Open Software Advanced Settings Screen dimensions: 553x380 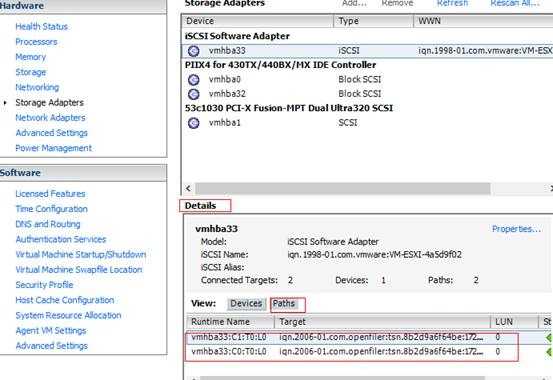click(51, 346)
